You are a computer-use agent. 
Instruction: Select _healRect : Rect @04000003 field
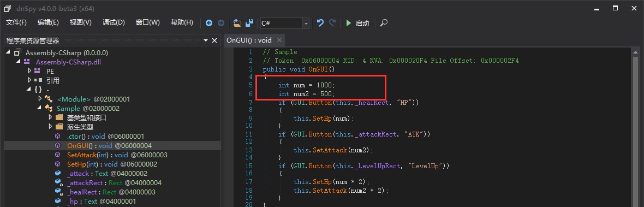(x=111, y=192)
